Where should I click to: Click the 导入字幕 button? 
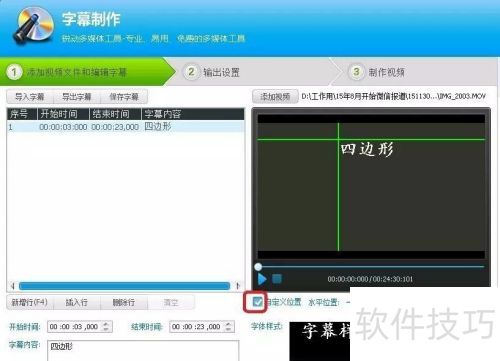(30, 97)
